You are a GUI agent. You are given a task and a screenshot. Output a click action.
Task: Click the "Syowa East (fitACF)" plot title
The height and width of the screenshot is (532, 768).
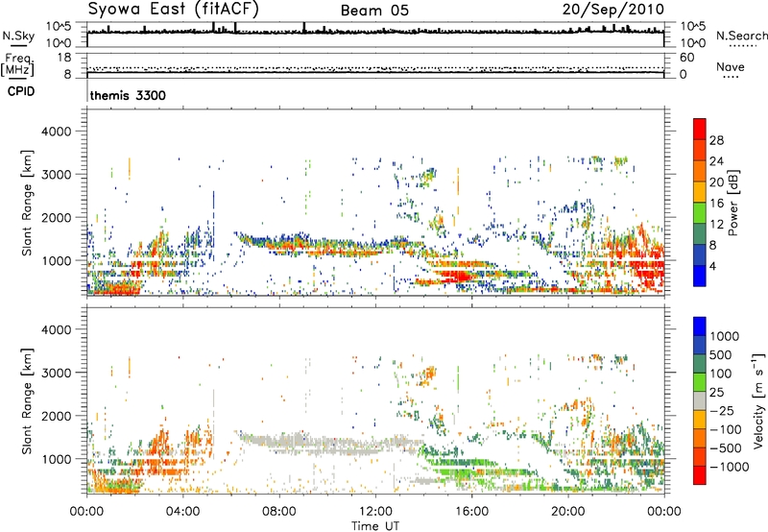[x=173, y=10]
